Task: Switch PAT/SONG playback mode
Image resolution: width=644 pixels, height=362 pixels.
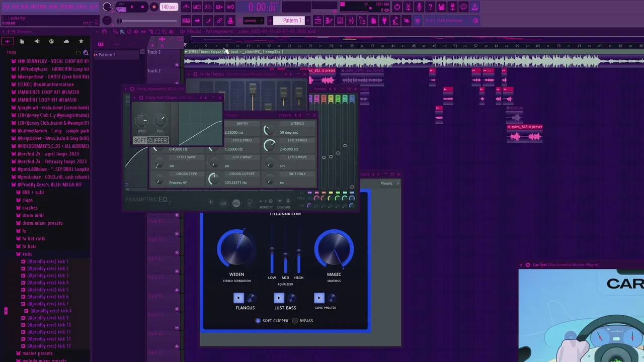Action: [121, 7]
